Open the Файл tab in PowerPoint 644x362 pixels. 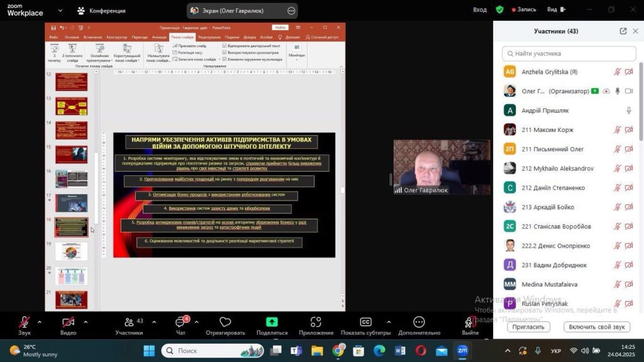point(54,37)
